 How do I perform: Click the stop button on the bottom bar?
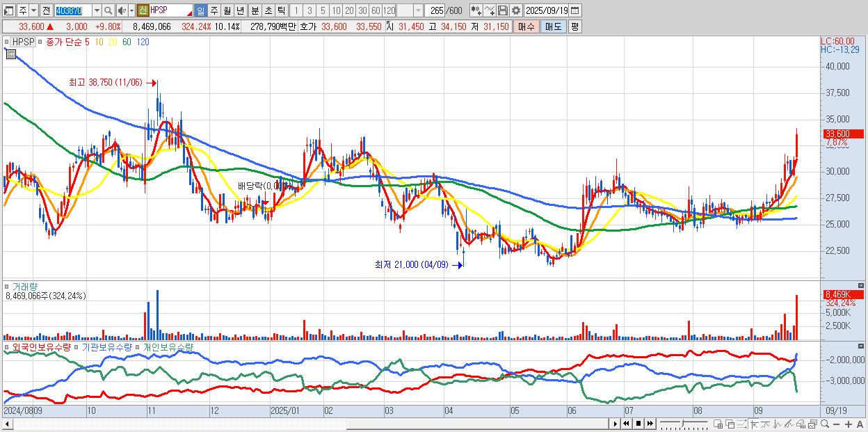coord(638,424)
